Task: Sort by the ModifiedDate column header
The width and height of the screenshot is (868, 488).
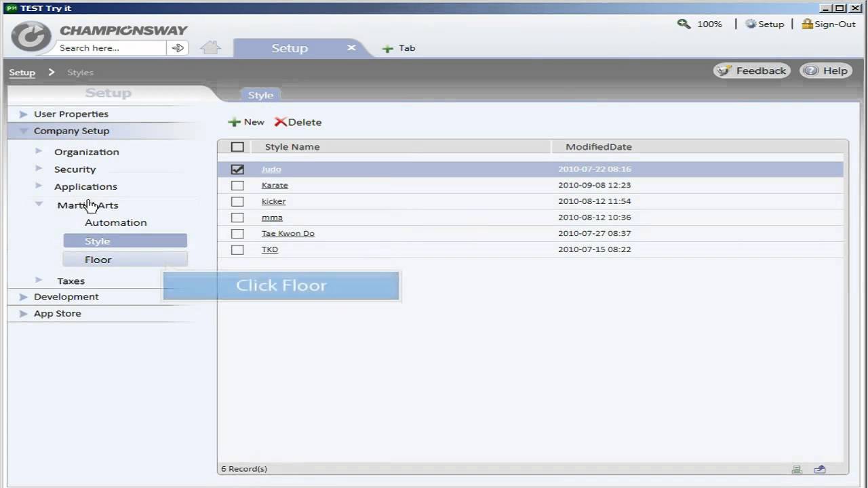Action: tap(599, 146)
